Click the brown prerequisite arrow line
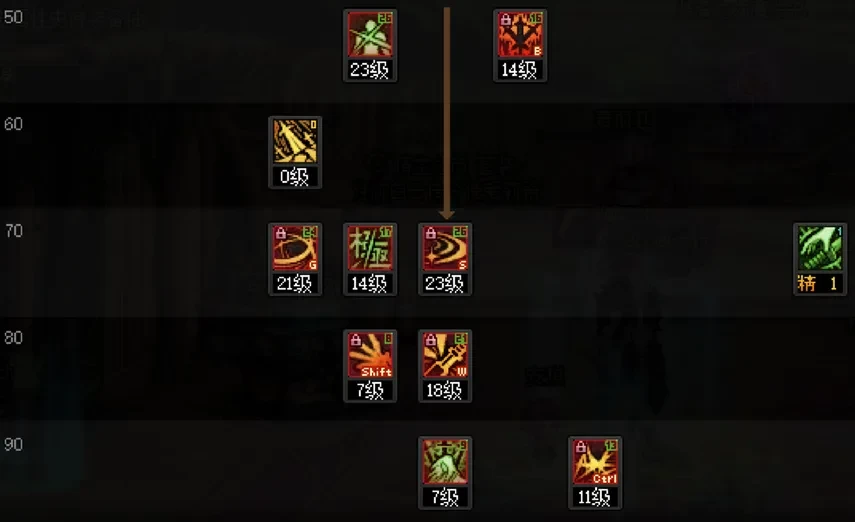Viewport: 855px width, 522px height. pyautogui.click(x=447, y=113)
